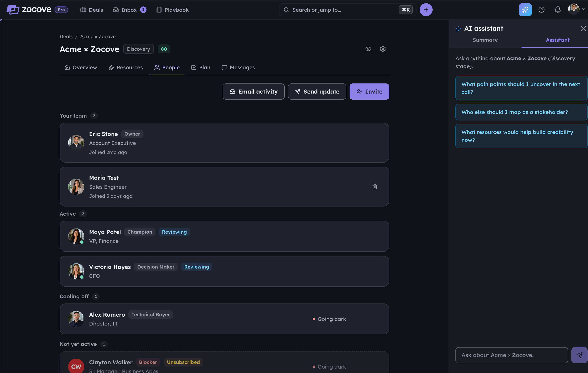Open the Playbook page
The image size is (588, 373).
[172, 10]
